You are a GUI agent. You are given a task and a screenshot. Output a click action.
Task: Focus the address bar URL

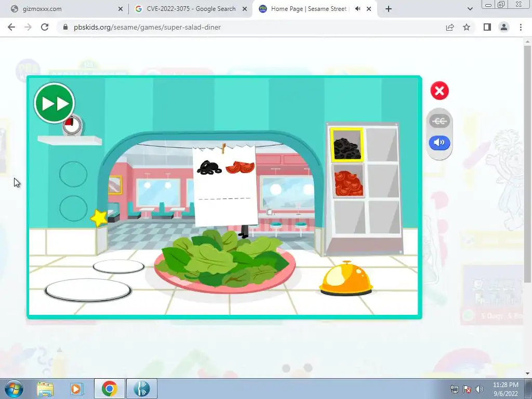147,27
